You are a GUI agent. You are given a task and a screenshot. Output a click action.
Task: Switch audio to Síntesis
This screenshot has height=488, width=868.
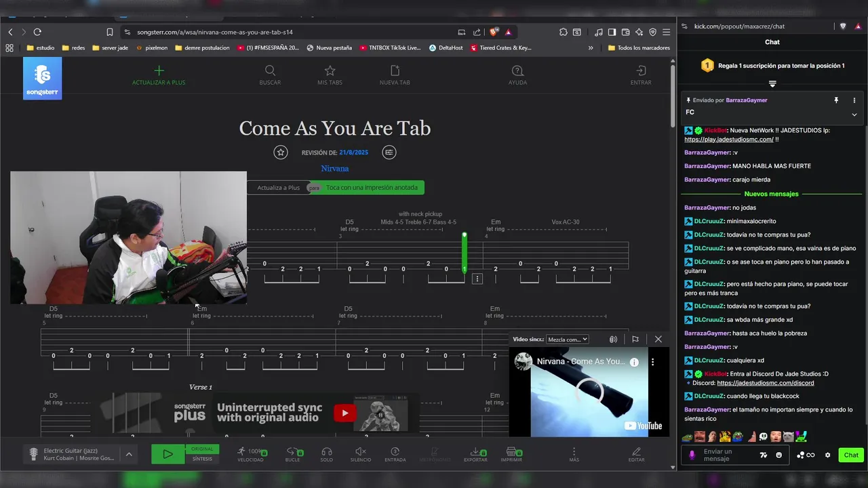pyautogui.click(x=202, y=459)
